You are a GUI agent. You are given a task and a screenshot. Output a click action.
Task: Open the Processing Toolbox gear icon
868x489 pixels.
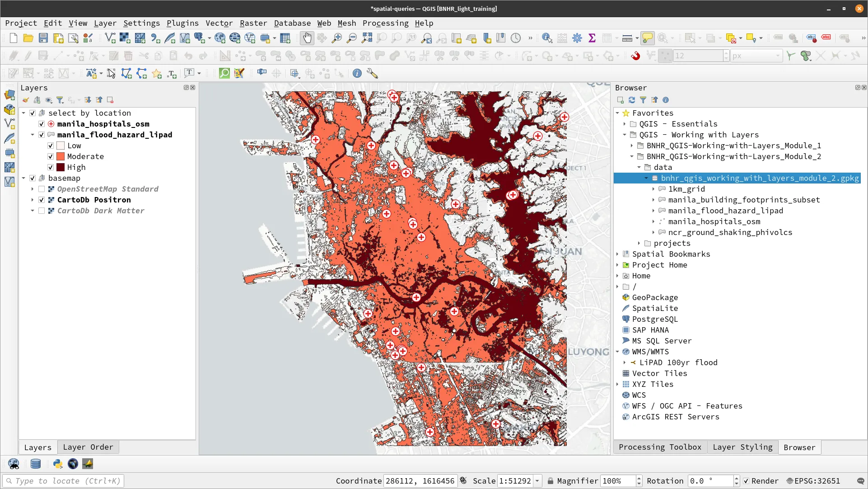tap(577, 38)
